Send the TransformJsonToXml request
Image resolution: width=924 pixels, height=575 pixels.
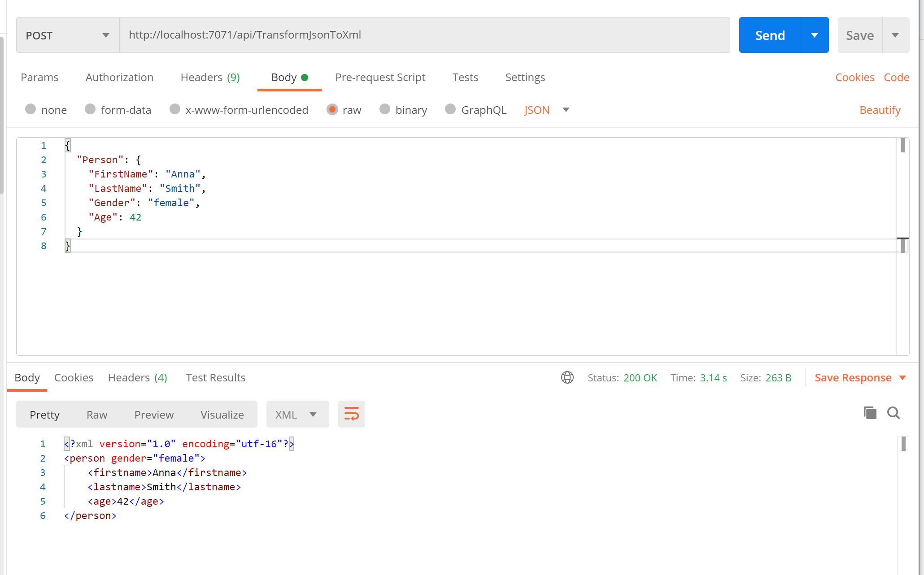(x=769, y=35)
